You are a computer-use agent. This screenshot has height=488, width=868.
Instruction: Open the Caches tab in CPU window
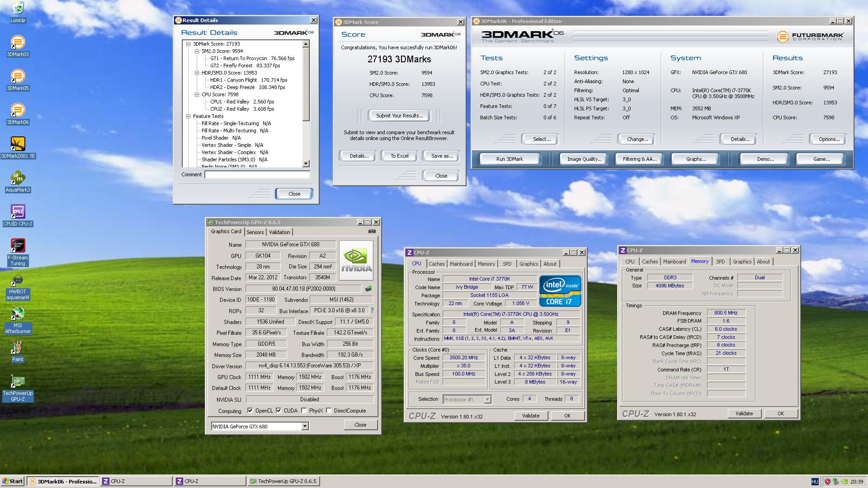pyautogui.click(x=437, y=264)
